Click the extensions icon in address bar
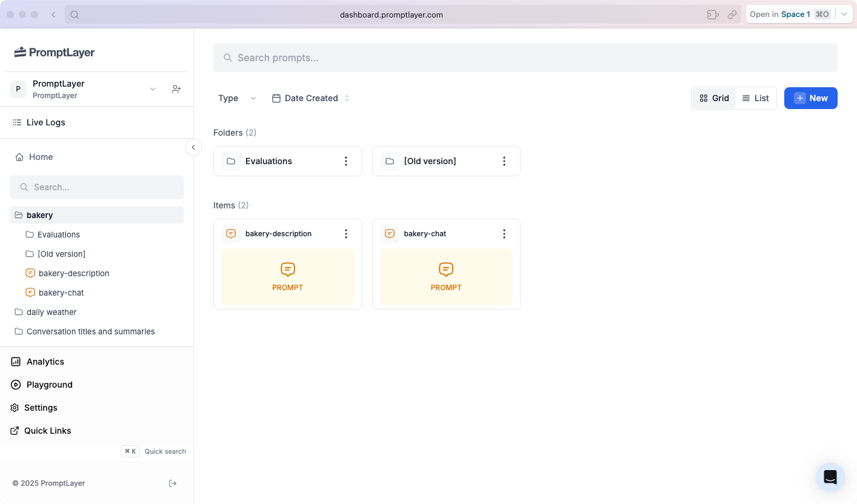 713,15
